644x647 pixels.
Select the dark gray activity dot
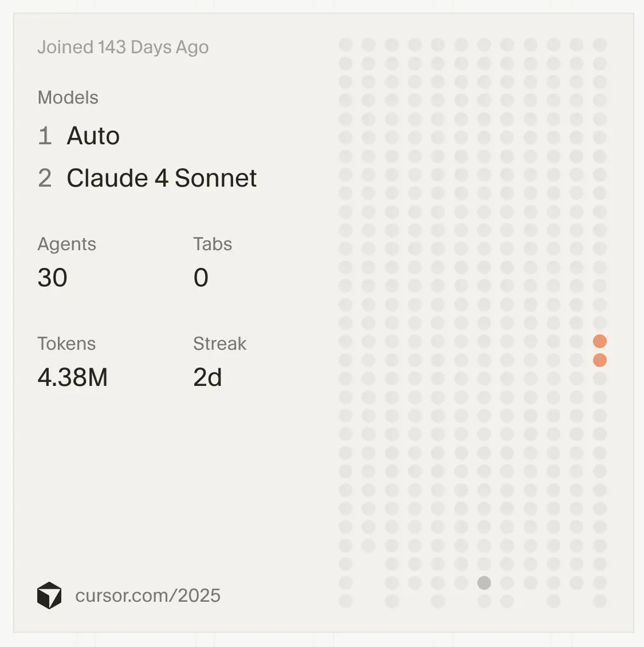pyautogui.click(x=484, y=583)
